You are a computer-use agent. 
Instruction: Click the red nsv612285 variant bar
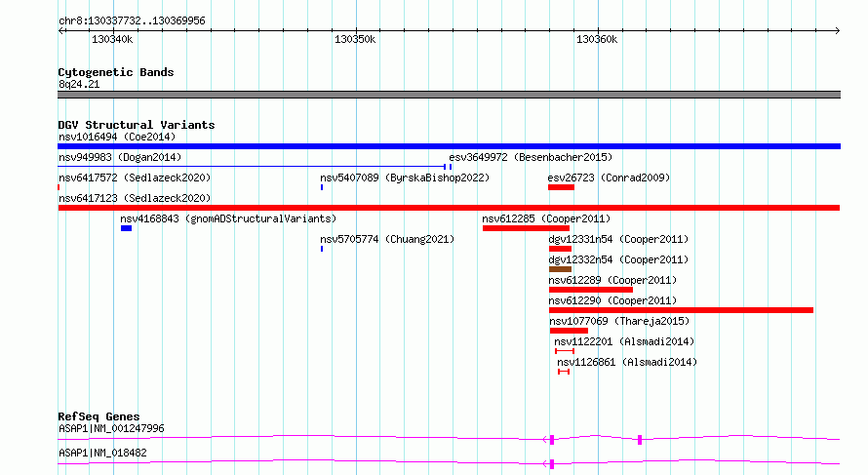click(x=526, y=228)
